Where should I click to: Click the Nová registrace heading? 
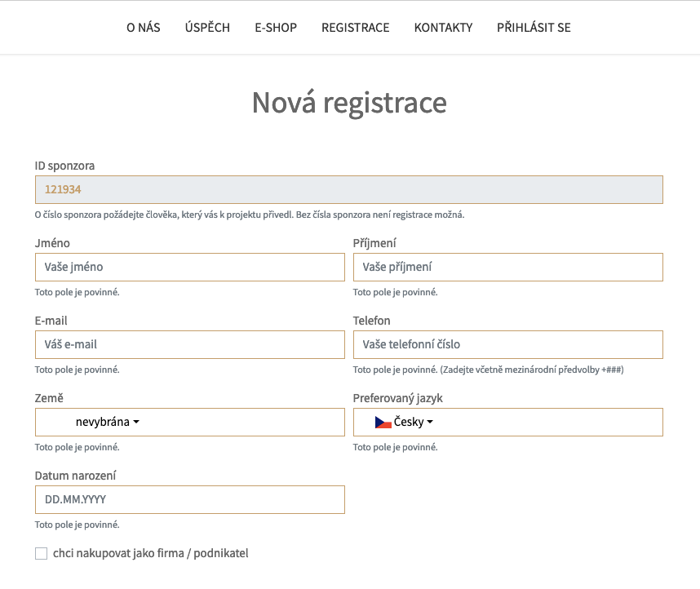[349, 104]
